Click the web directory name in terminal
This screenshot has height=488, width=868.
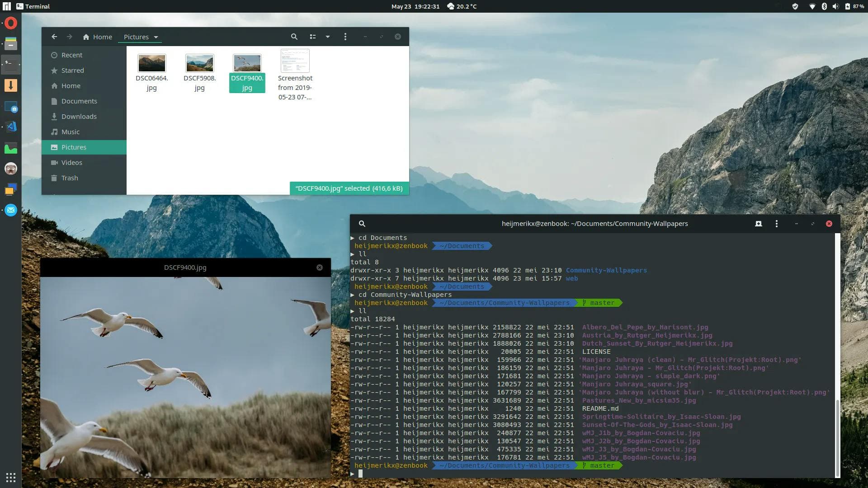click(x=572, y=278)
